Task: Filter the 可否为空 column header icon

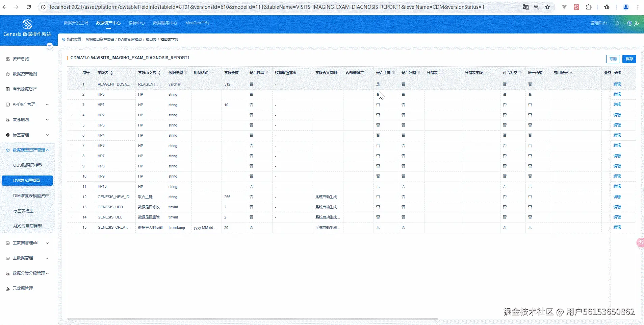Action: point(520,73)
